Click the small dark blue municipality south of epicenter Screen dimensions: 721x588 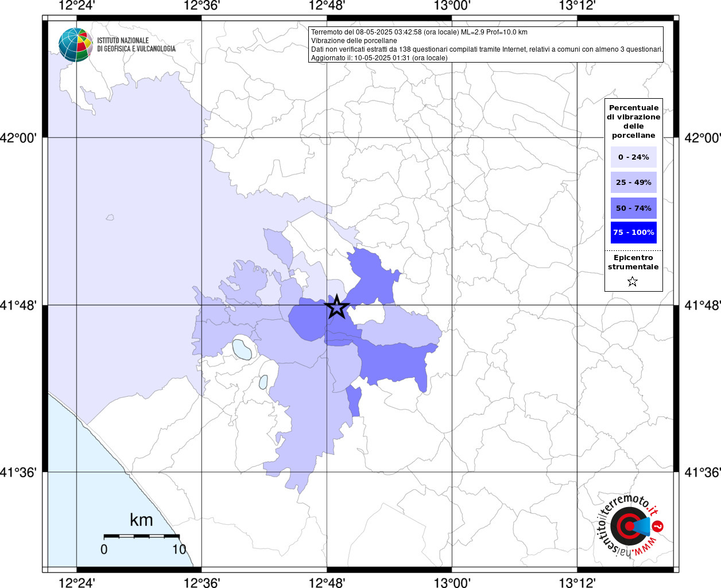(354, 401)
